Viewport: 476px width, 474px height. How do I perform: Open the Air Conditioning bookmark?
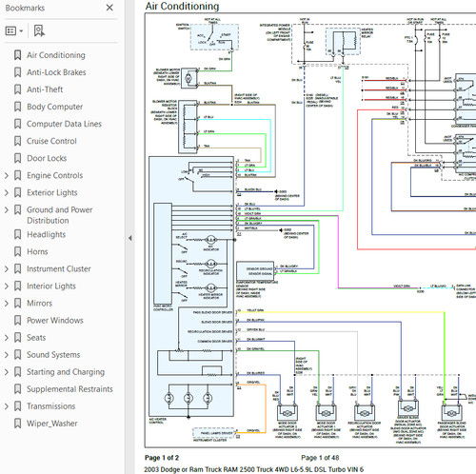point(56,55)
